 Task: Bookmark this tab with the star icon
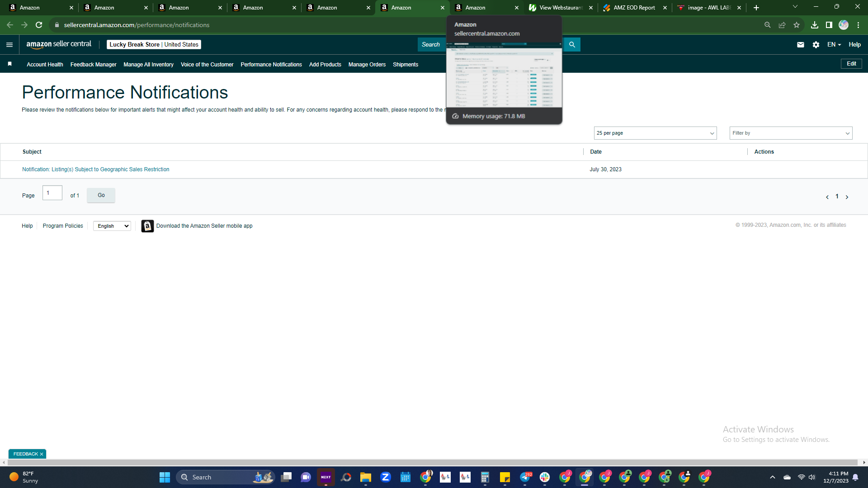(x=797, y=25)
